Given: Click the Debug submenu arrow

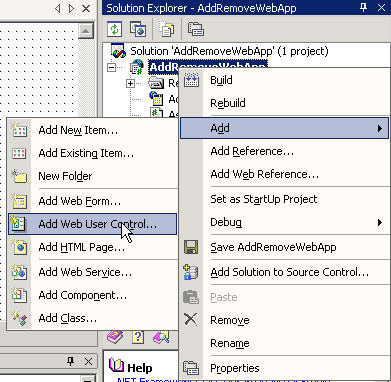Looking at the screenshot, I should pyautogui.click(x=380, y=222).
